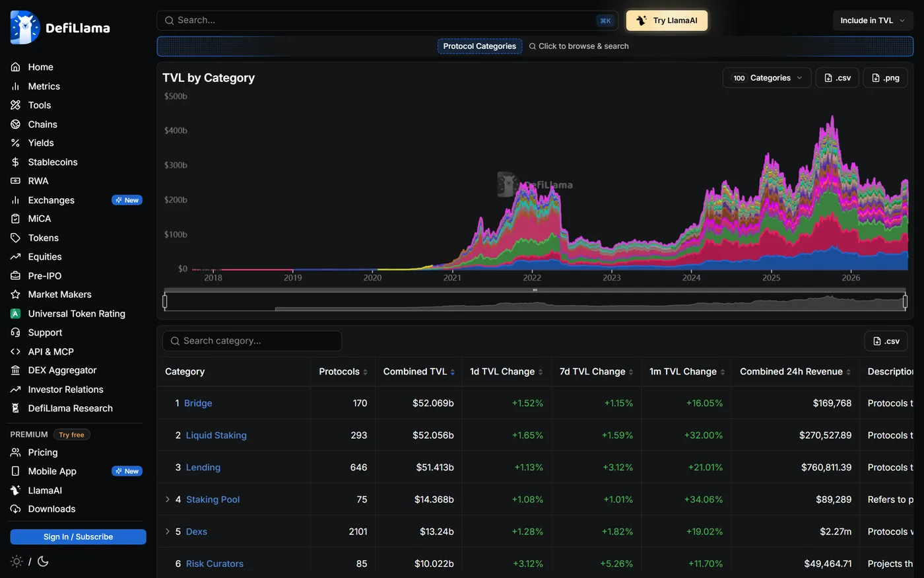Click the RWA banknote icon

pyautogui.click(x=15, y=181)
